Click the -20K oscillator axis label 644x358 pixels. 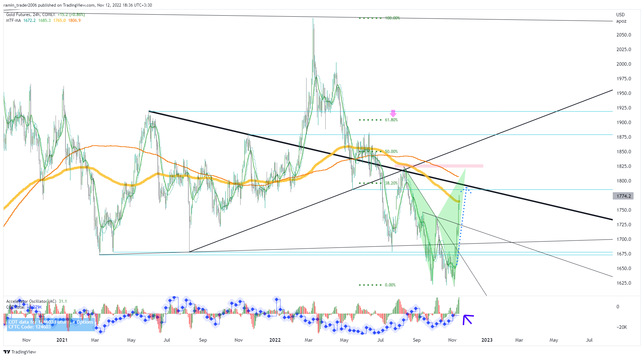click(621, 327)
